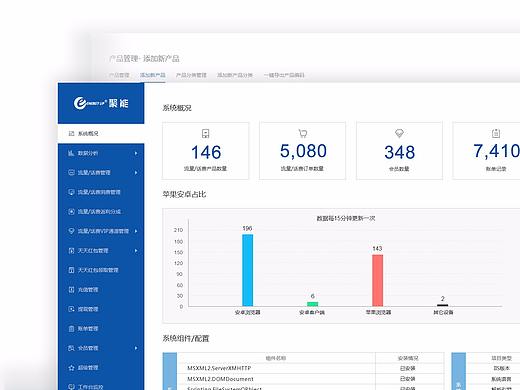Expand the 流量/话费VIP通道管理 submenu arrow
The image size is (520, 390).
click(136, 231)
